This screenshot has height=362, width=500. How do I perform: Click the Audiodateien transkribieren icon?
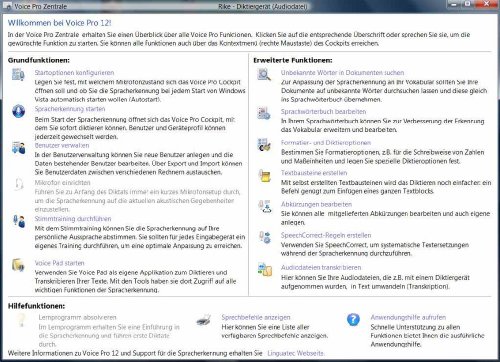tap(265, 269)
